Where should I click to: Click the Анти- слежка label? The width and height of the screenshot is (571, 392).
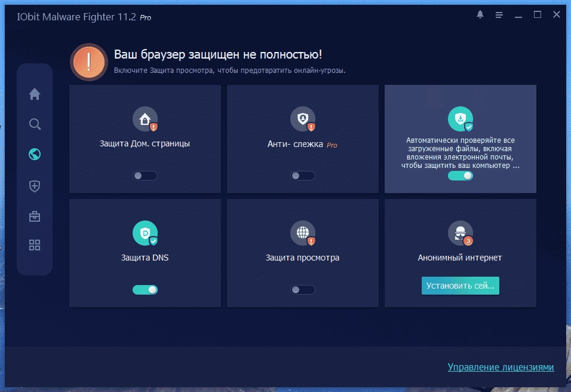pos(295,144)
